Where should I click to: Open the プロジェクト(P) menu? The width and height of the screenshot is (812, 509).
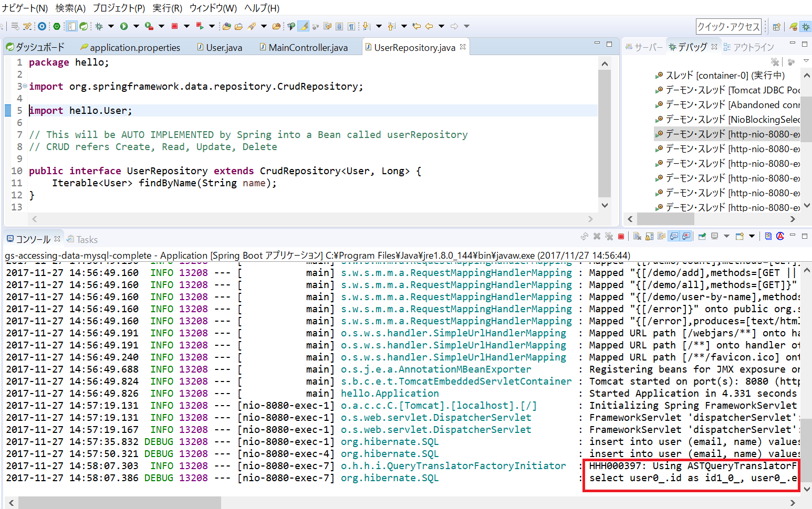(x=119, y=8)
